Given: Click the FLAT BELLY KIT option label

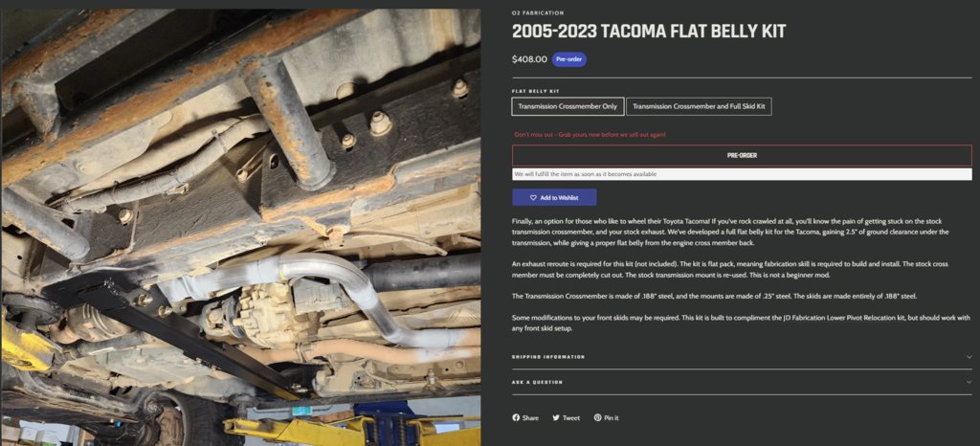Looking at the screenshot, I should coord(536,91).
